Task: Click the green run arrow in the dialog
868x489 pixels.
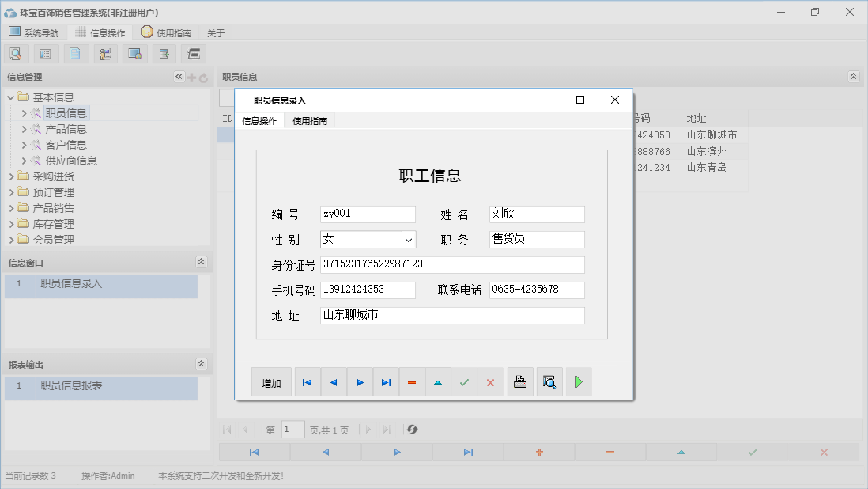Action: coord(578,381)
